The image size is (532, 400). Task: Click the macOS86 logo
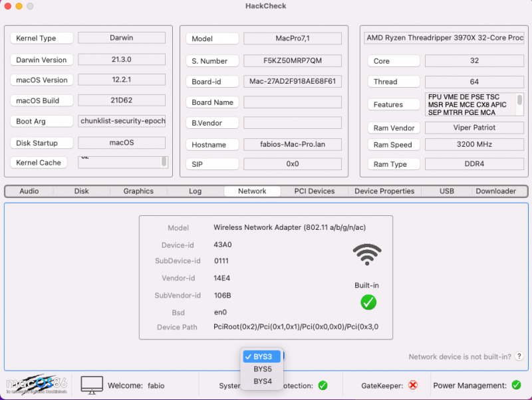37,384
